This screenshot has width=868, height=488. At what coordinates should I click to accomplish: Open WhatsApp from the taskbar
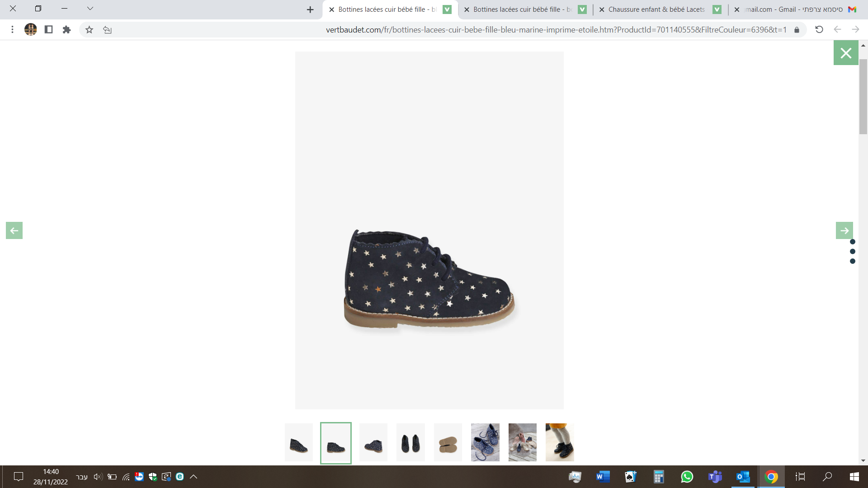click(687, 477)
